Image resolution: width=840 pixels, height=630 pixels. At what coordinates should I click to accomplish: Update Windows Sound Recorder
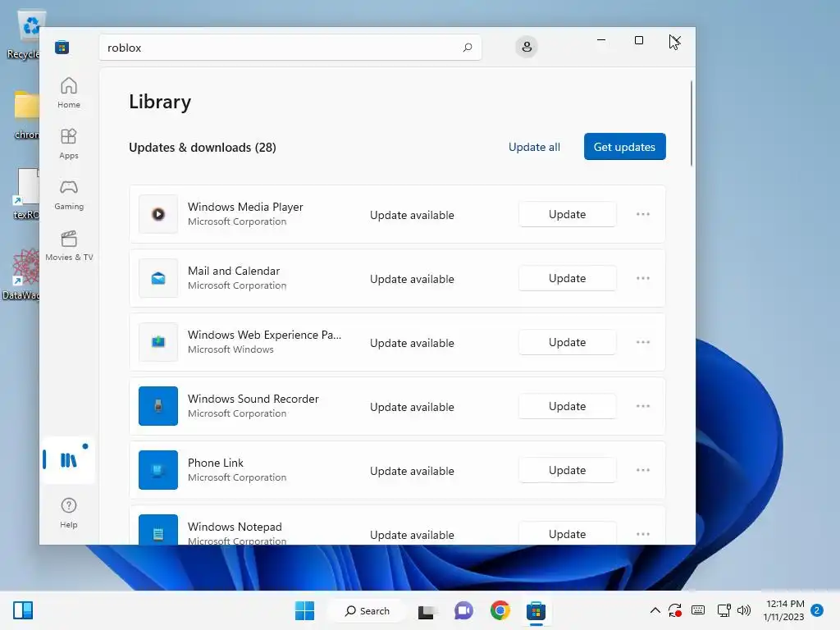[x=567, y=406]
